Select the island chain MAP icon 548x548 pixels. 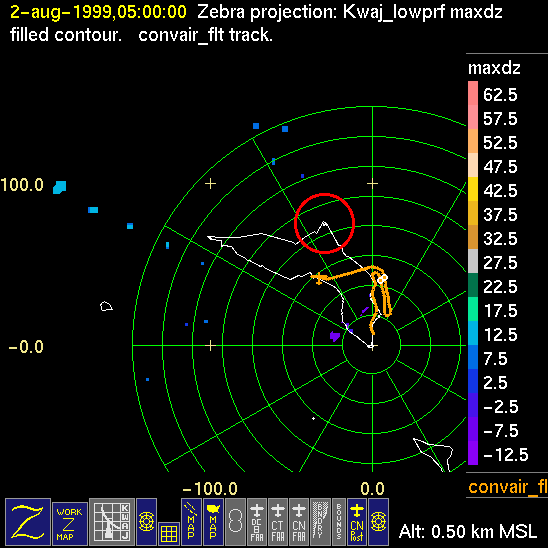click(191, 521)
